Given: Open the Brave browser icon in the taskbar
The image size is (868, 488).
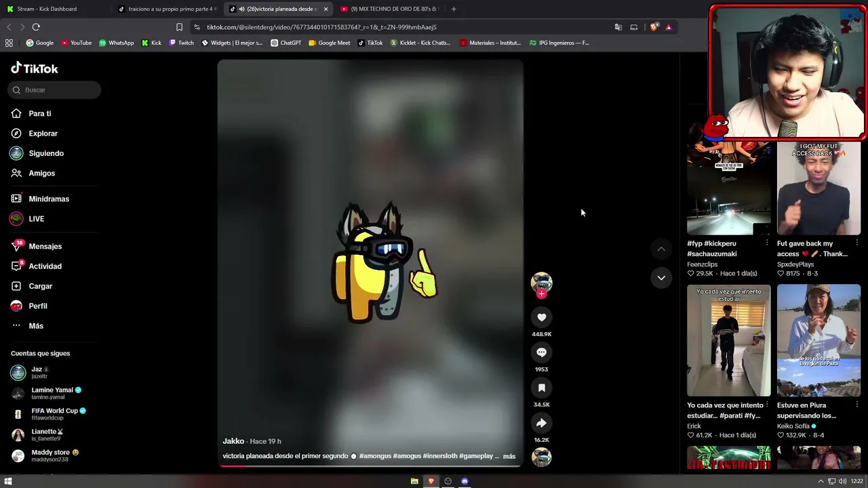Looking at the screenshot, I should click(431, 481).
